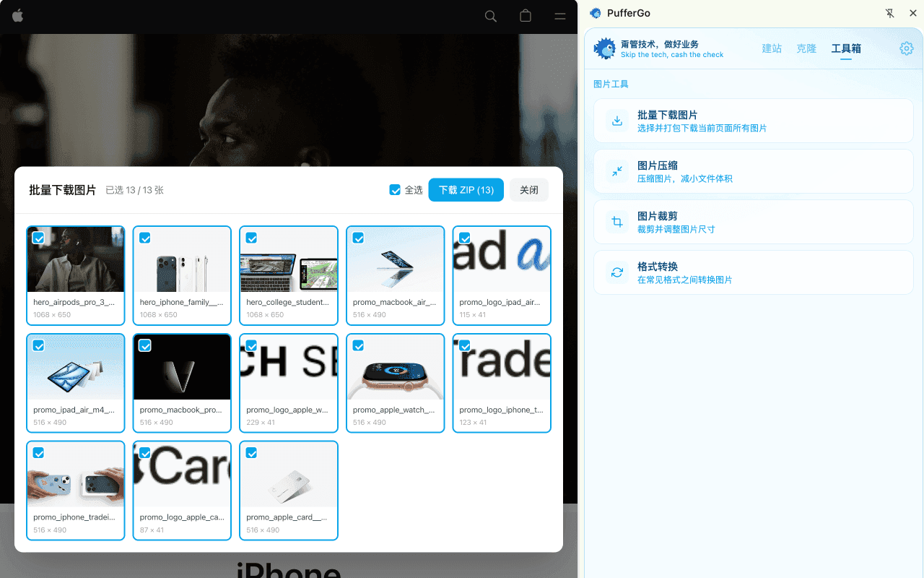Click the 图片工具 section heading
The width and height of the screenshot is (924, 578).
(x=611, y=84)
